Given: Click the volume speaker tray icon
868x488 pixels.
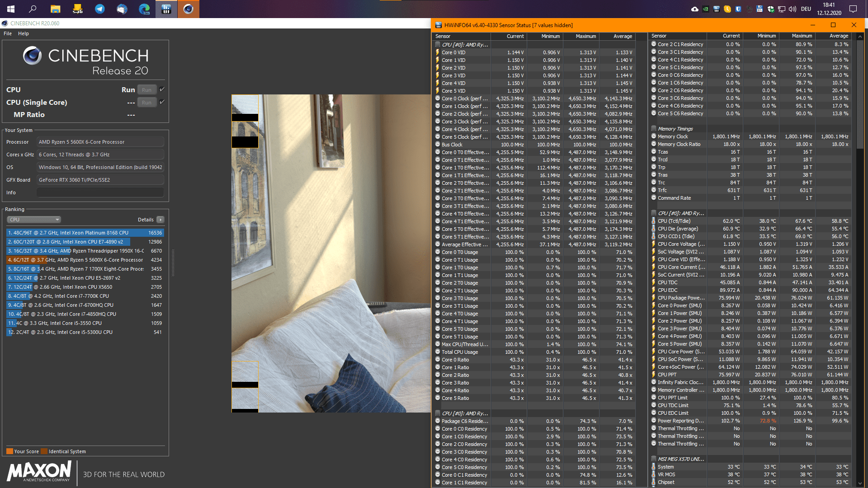Looking at the screenshot, I should [792, 9].
